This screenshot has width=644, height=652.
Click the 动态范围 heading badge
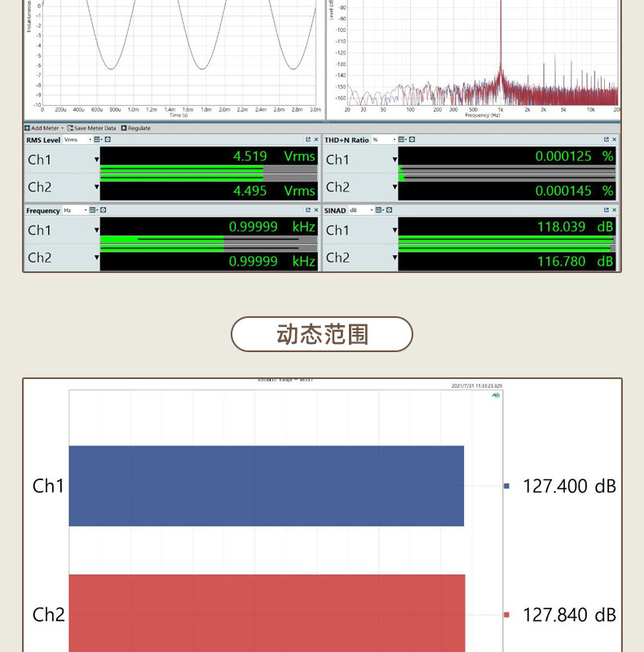click(322, 334)
